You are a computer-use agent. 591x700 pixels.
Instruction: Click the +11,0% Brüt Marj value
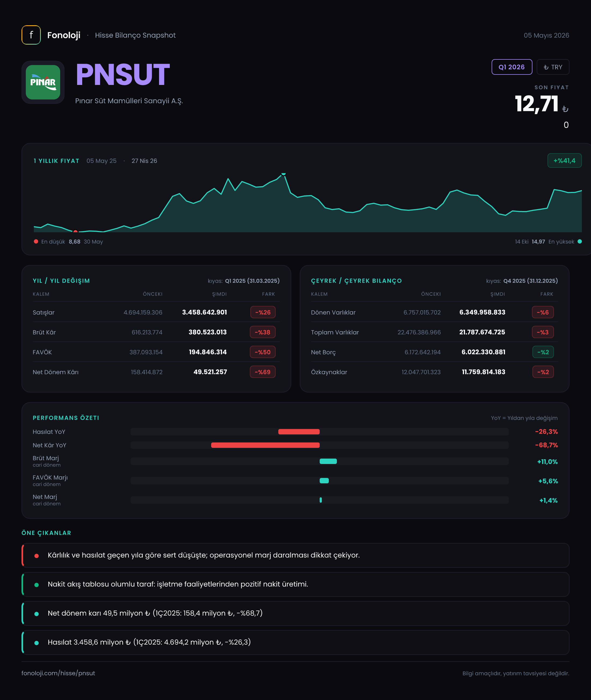[x=547, y=462]
